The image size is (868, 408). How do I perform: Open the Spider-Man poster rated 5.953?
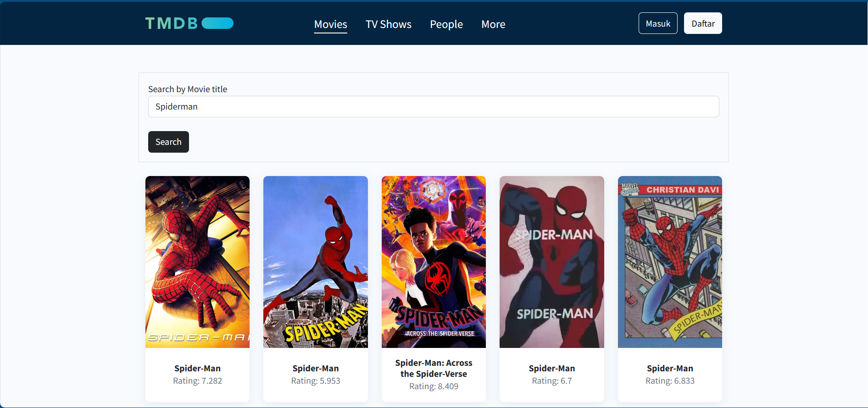pos(316,262)
